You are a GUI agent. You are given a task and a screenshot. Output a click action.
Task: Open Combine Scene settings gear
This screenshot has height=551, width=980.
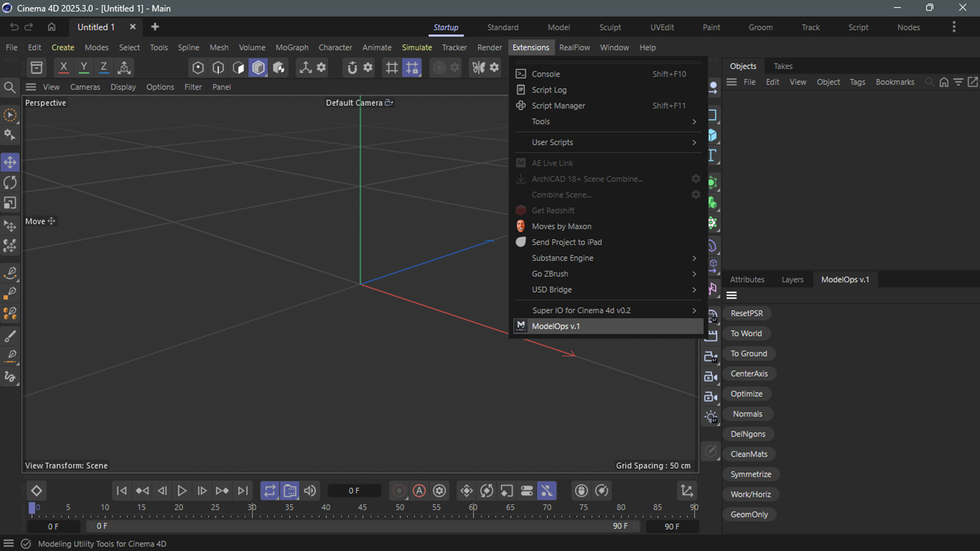pos(696,195)
